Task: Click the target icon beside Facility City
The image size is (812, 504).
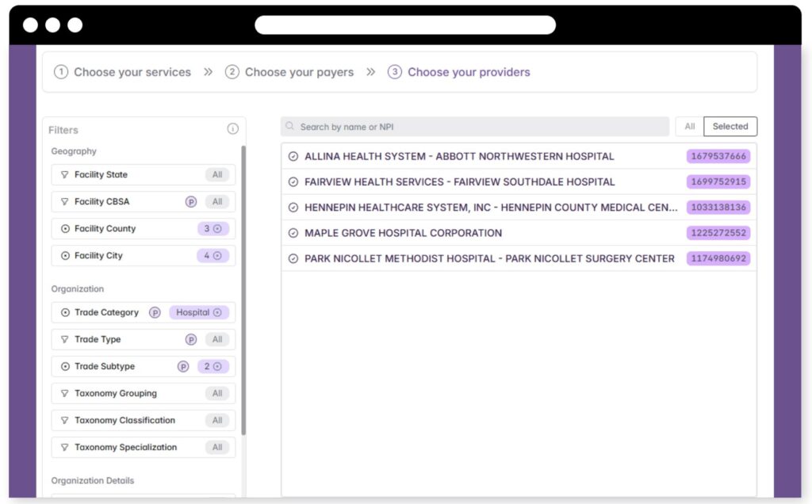Action: tap(65, 256)
